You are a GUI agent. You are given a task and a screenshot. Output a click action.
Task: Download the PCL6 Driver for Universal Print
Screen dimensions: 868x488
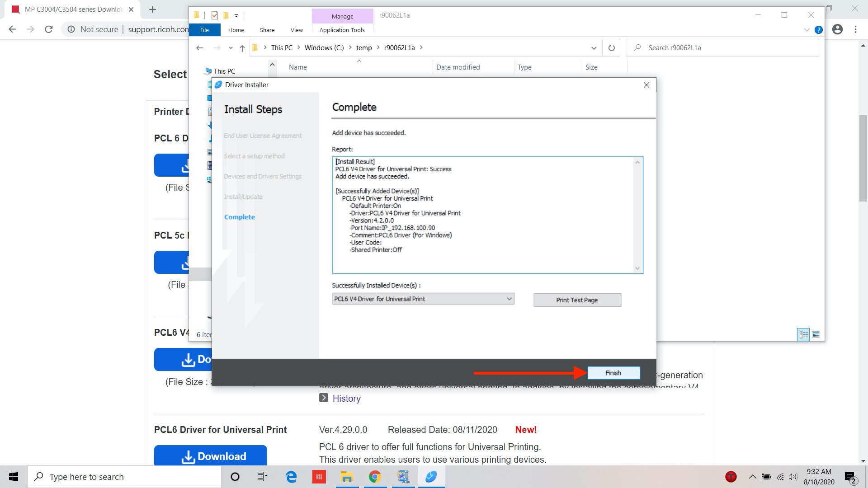point(210,455)
